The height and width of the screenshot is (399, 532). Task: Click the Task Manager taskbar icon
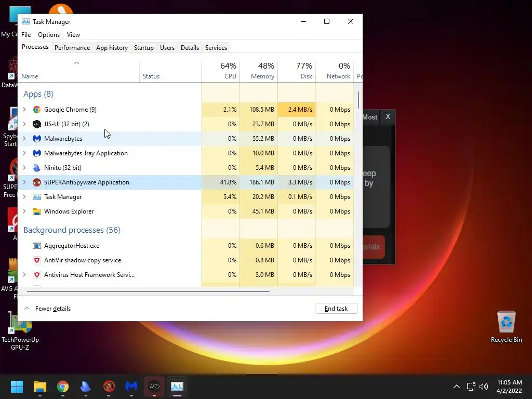[x=177, y=387]
